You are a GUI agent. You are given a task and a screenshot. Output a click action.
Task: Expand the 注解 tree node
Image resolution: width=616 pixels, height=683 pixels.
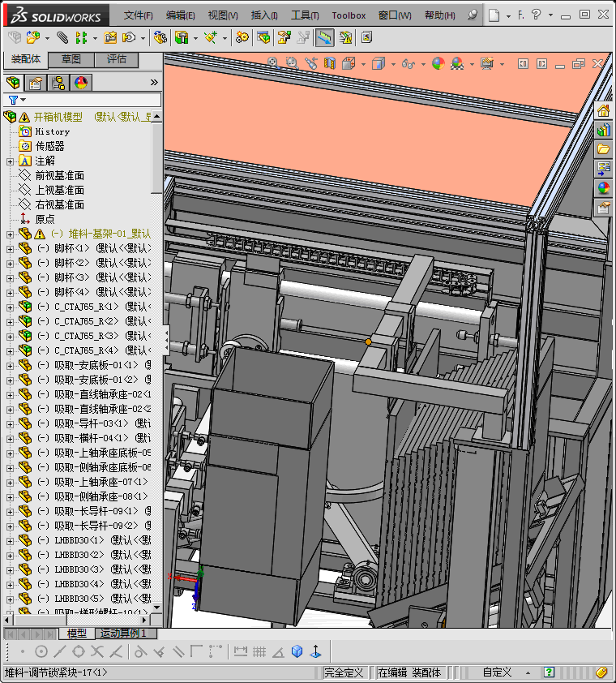pyautogui.click(x=10, y=161)
